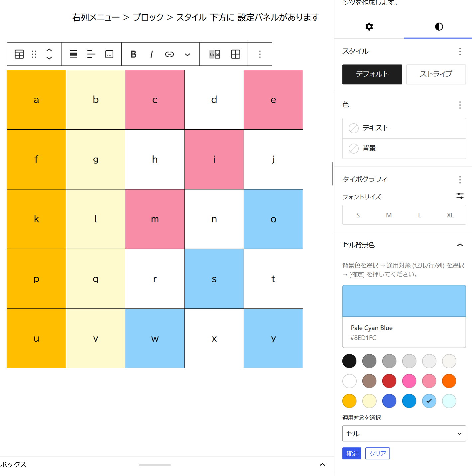The width and height of the screenshot is (472, 476).
Task: Click the クリア button
Action: tap(378, 453)
